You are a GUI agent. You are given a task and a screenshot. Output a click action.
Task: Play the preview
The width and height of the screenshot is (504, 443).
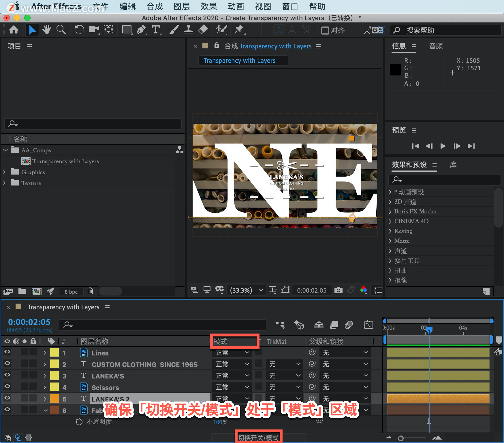(x=443, y=146)
